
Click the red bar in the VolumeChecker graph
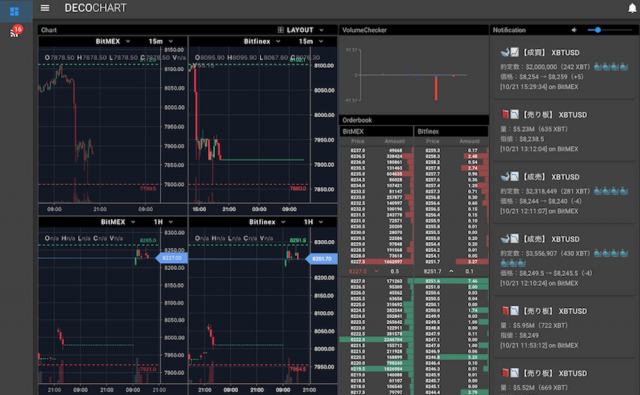click(x=436, y=88)
